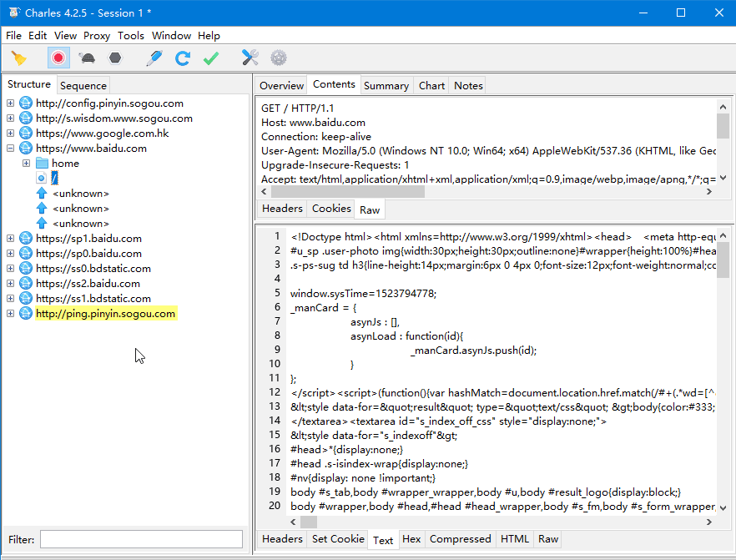Collapse the www.baidu.com host node
Image resolution: width=736 pixels, height=560 pixels.
pos(10,149)
